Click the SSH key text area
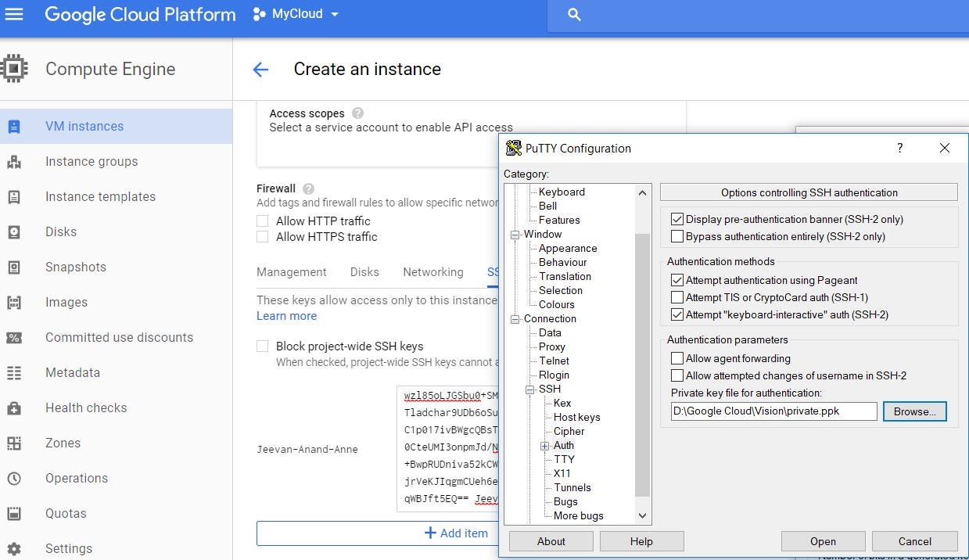969x560 pixels. [x=447, y=448]
